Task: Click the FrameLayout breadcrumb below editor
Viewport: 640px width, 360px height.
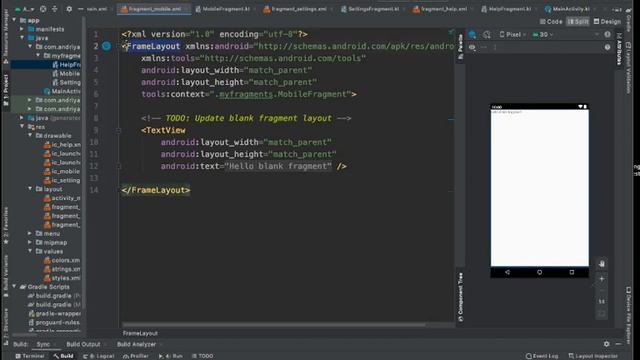Action: click(x=140, y=333)
